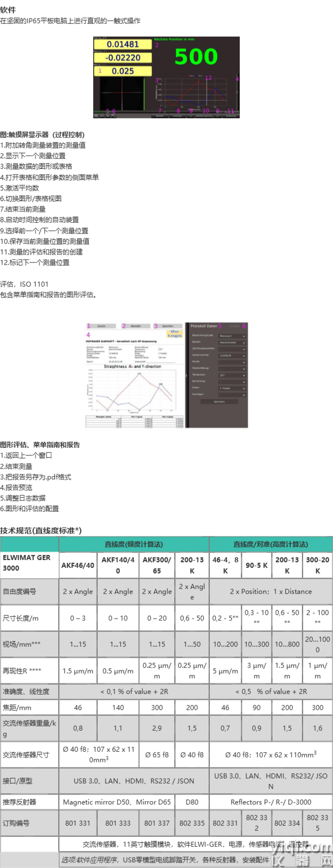This screenshot has height=868, width=333.
Task: Click the text '包含菜单指南和报告的图形评估。'
Action: 49,295
